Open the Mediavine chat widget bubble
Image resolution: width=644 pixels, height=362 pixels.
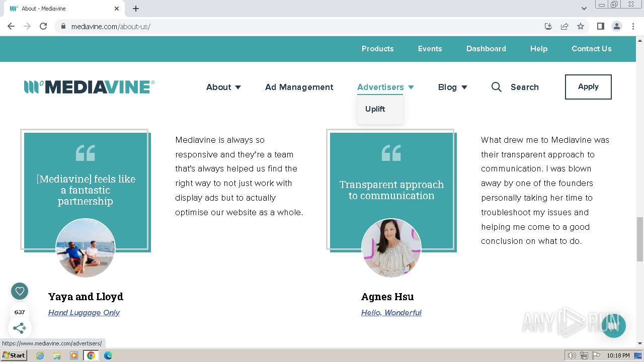coord(613,325)
